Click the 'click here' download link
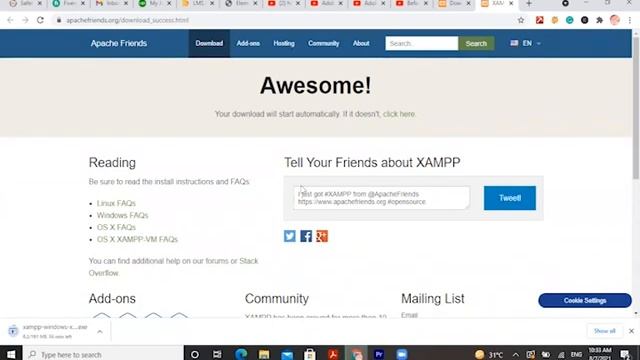This screenshot has width=640, height=360. [x=399, y=114]
